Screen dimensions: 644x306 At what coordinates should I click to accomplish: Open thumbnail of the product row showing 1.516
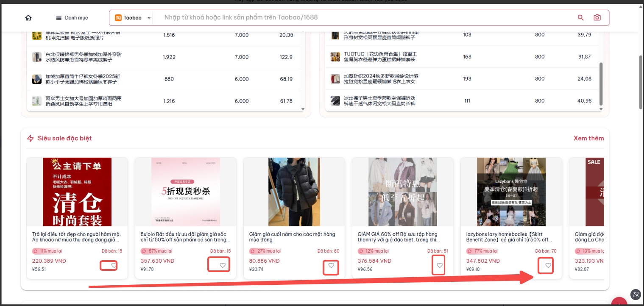[x=37, y=35]
